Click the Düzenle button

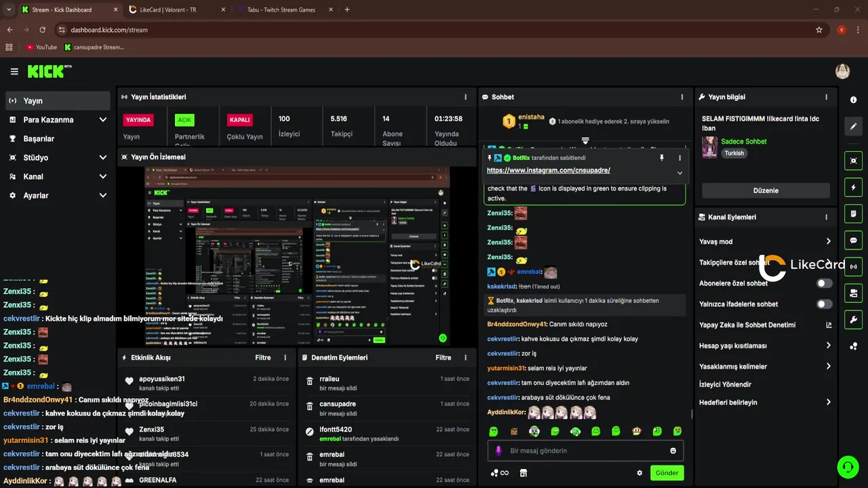766,190
